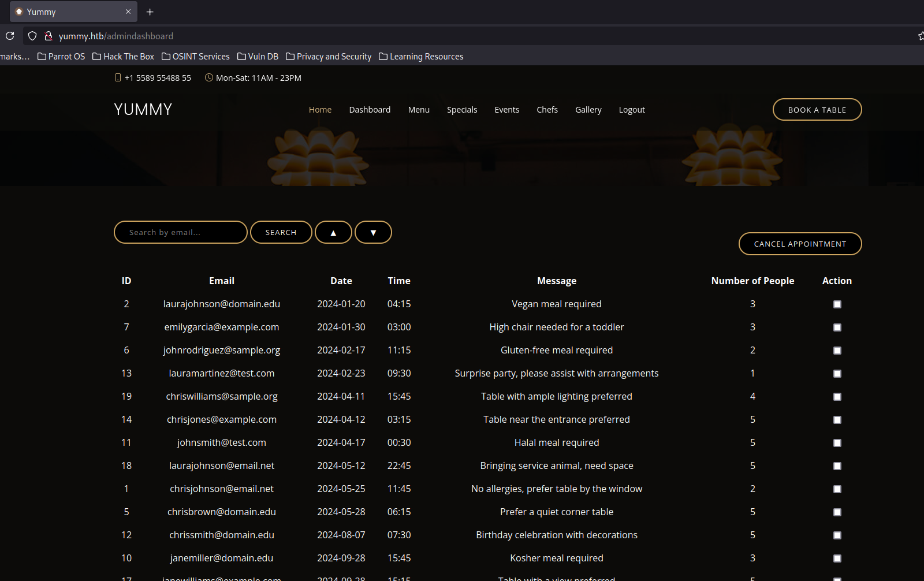Check the box for laurajohnson@domain.edu
The image size is (924, 581).
(837, 304)
